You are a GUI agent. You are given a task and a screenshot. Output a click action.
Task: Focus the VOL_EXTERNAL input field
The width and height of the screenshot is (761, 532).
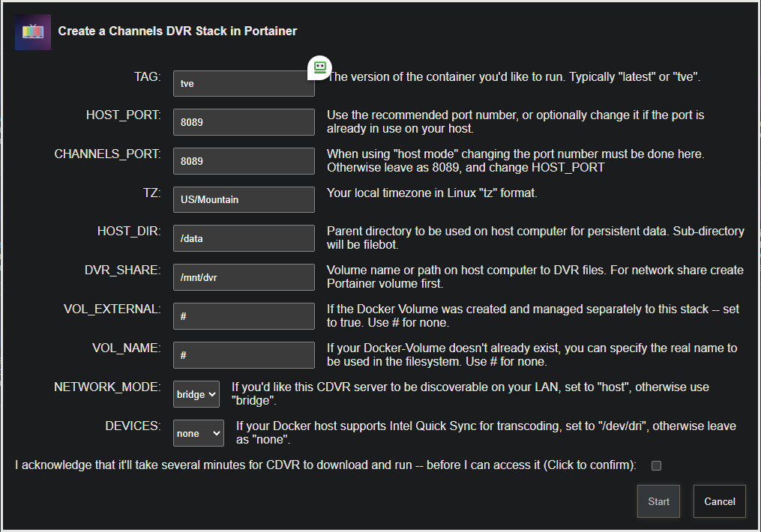pyautogui.click(x=243, y=315)
